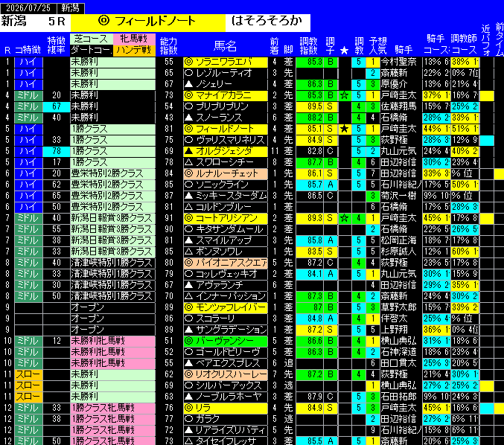Screen dimensions: 504x445
Task: Click the はそろそろか headline text
Action: coord(267,21)
